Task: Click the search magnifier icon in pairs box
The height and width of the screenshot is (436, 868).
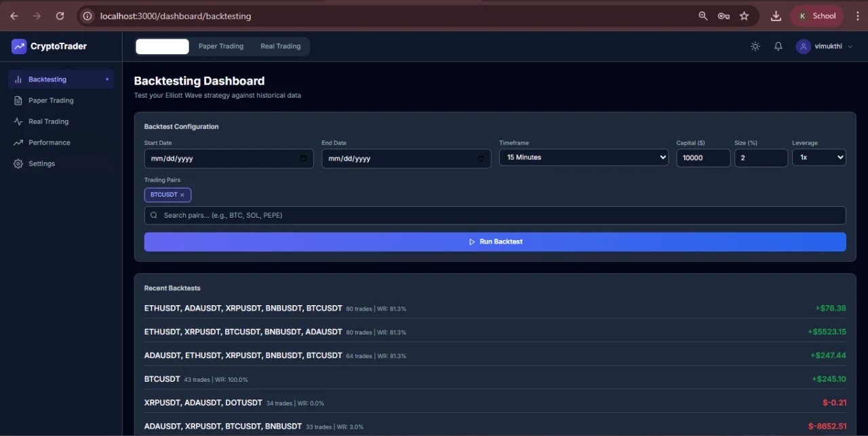Action: coord(154,215)
